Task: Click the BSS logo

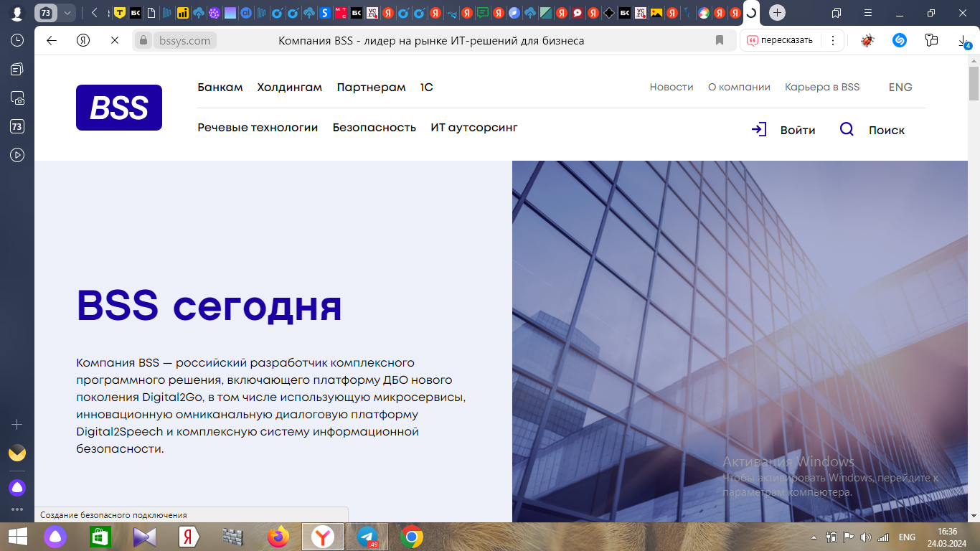Action: (x=119, y=108)
